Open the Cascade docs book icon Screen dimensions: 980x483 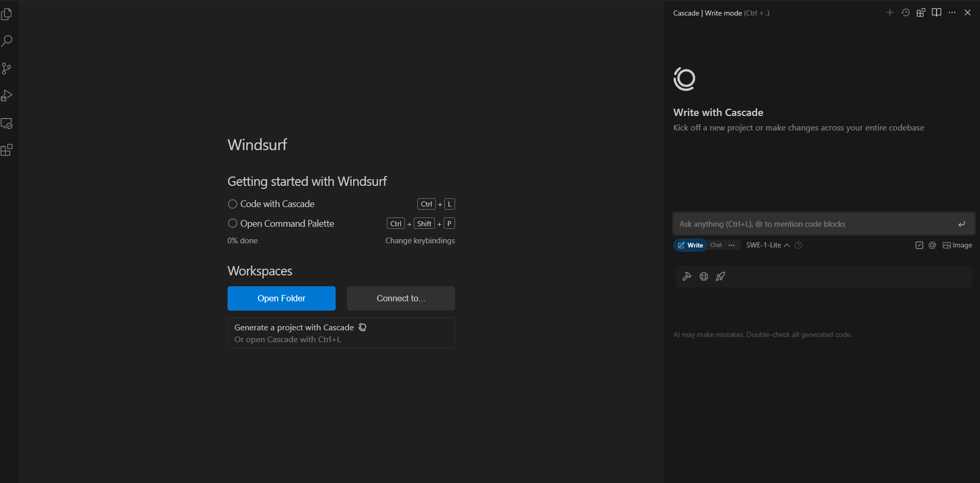[937, 12]
